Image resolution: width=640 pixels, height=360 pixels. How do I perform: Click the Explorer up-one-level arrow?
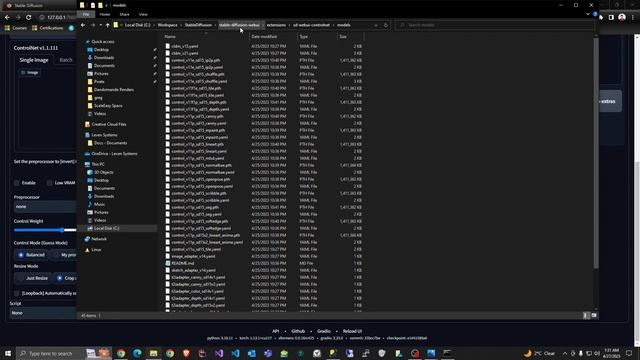point(108,25)
